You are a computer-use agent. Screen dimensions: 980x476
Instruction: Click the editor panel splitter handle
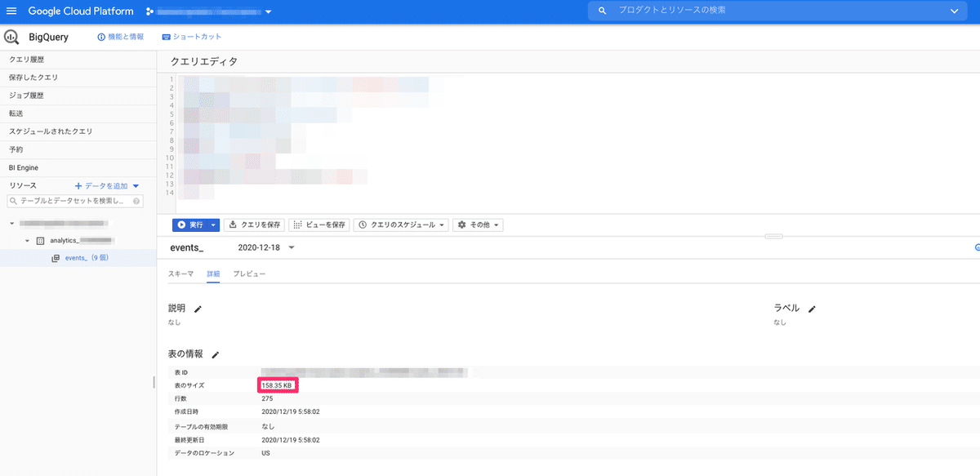click(773, 236)
